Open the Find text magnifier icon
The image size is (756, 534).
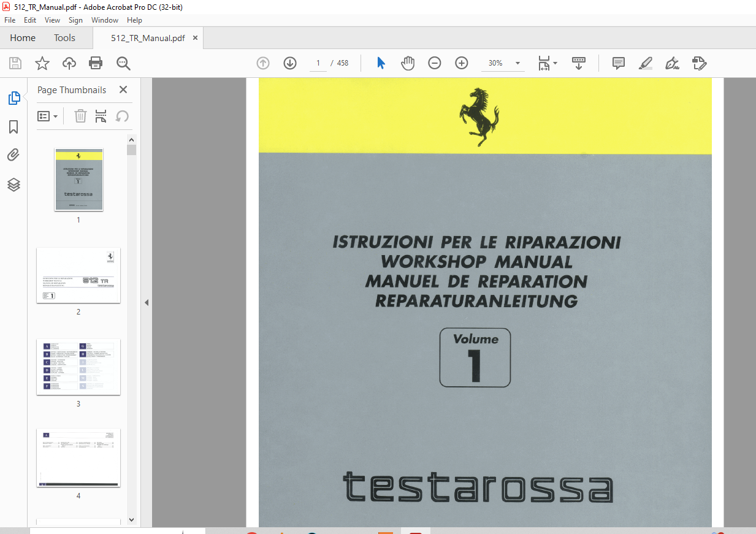123,63
